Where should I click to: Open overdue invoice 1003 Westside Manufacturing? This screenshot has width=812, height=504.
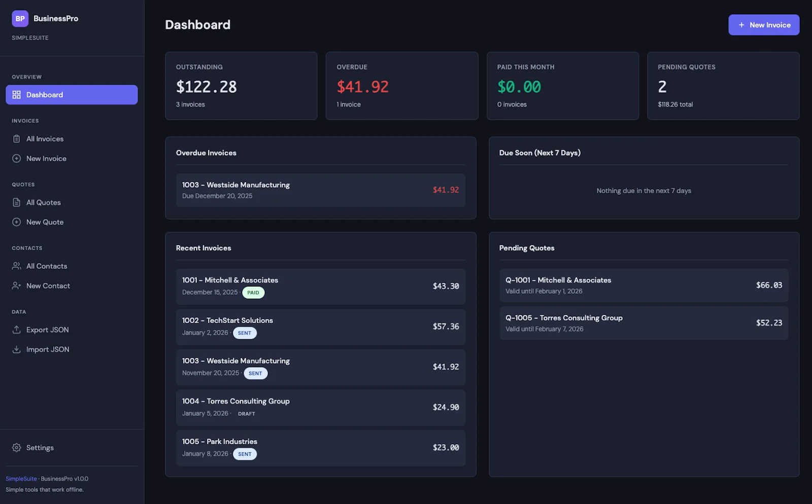320,190
